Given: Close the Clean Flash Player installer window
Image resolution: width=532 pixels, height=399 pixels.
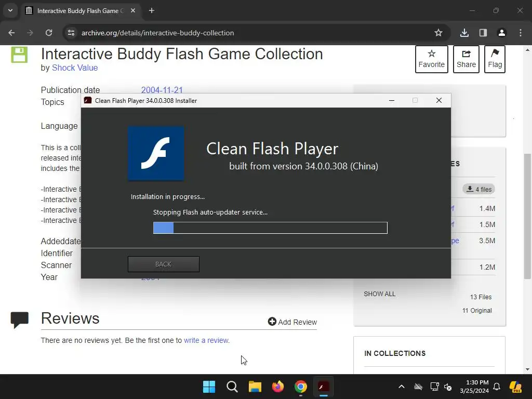Looking at the screenshot, I should [438, 100].
